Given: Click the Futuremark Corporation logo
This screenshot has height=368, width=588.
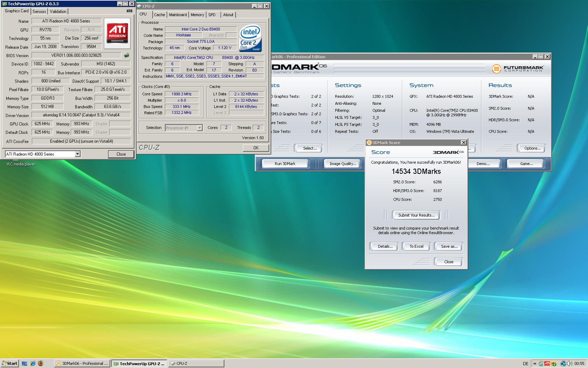Looking at the screenshot, I should [x=518, y=69].
